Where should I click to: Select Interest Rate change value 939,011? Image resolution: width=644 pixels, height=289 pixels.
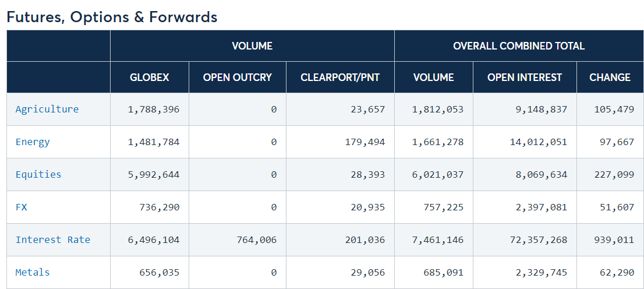pyautogui.click(x=614, y=239)
